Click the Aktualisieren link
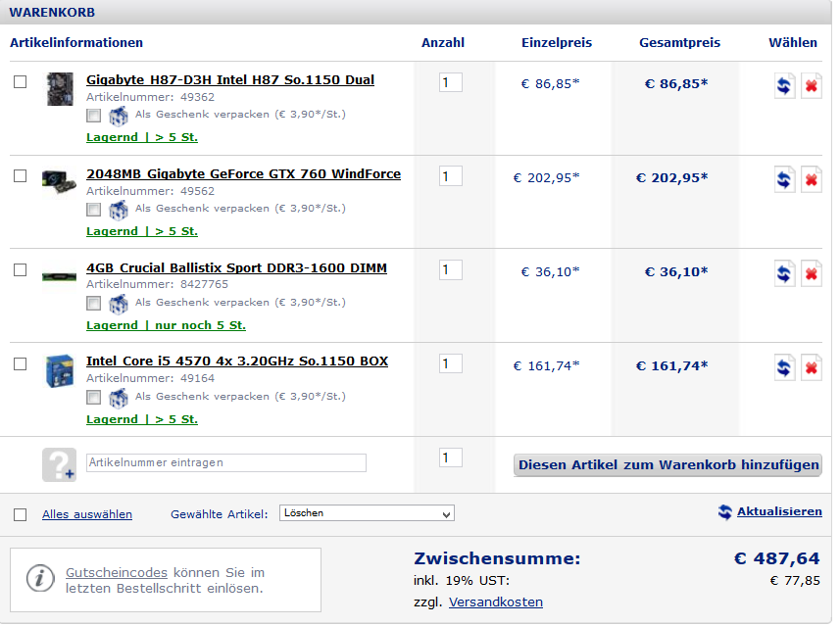The height and width of the screenshot is (626, 840). pyautogui.click(x=779, y=512)
